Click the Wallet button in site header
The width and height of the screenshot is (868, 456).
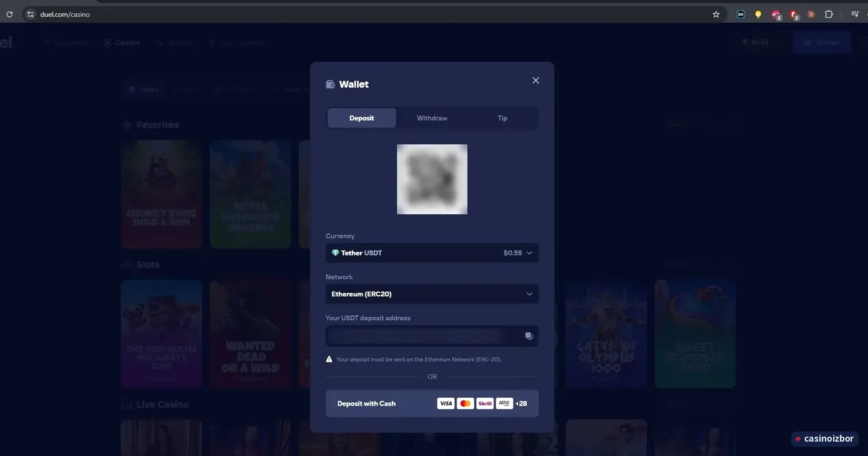click(822, 42)
